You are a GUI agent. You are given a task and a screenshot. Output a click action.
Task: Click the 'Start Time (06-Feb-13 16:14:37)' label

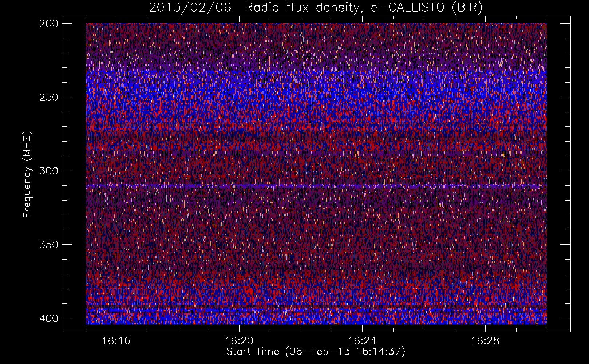[316, 352]
